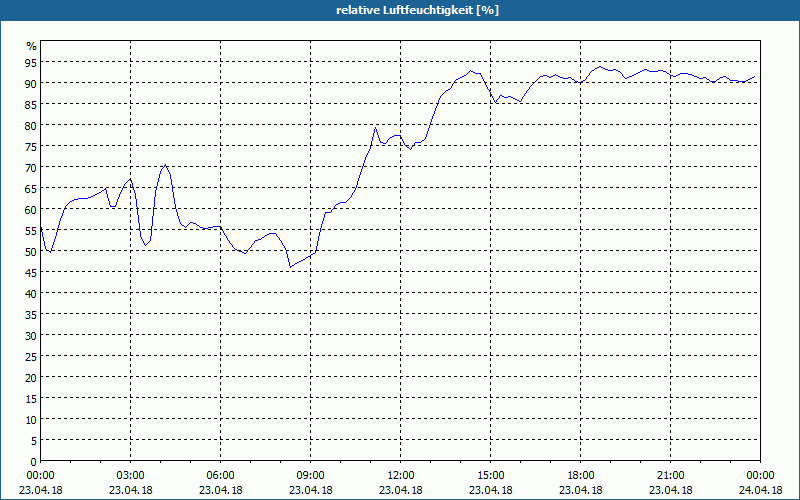The image size is (800, 500).
Task: Select the y-axis value '55'
Action: coord(31,231)
